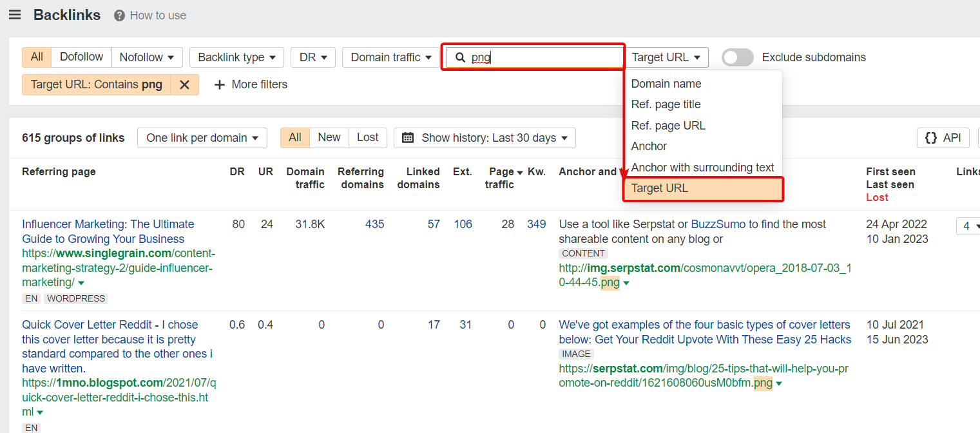Open the Backlink type dropdown

pos(236,57)
